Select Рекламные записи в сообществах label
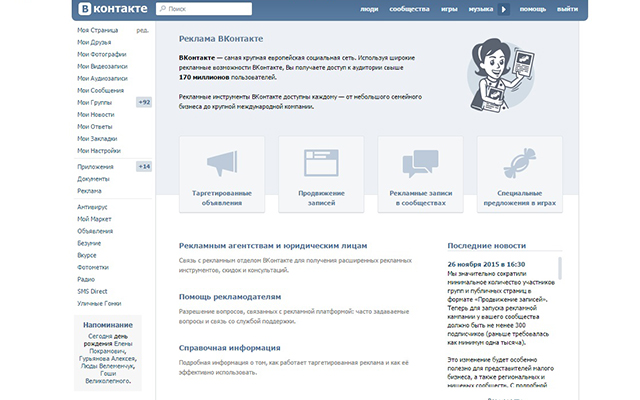The width and height of the screenshot is (640, 400). point(420,198)
